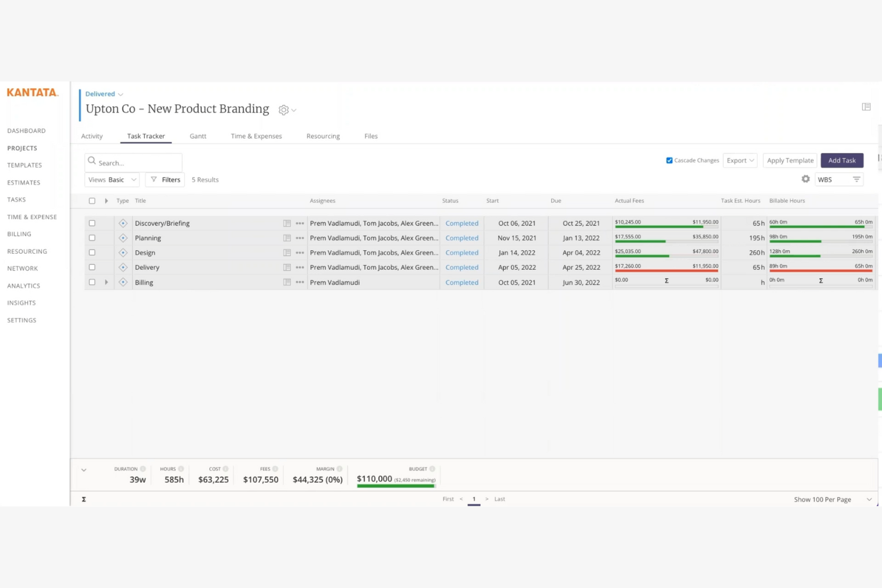Viewport: 882px width, 588px height.
Task: Click the green budget progress bar
Action: [x=396, y=486]
